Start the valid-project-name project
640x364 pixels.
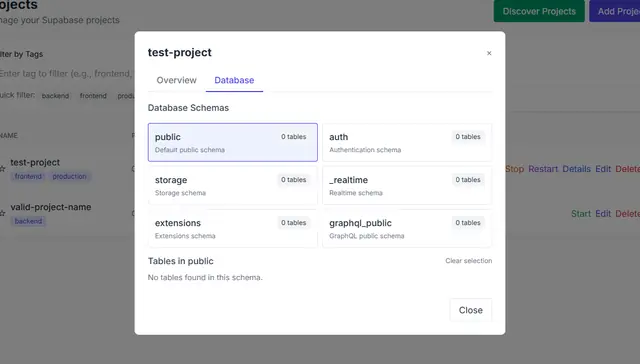tap(581, 214)
